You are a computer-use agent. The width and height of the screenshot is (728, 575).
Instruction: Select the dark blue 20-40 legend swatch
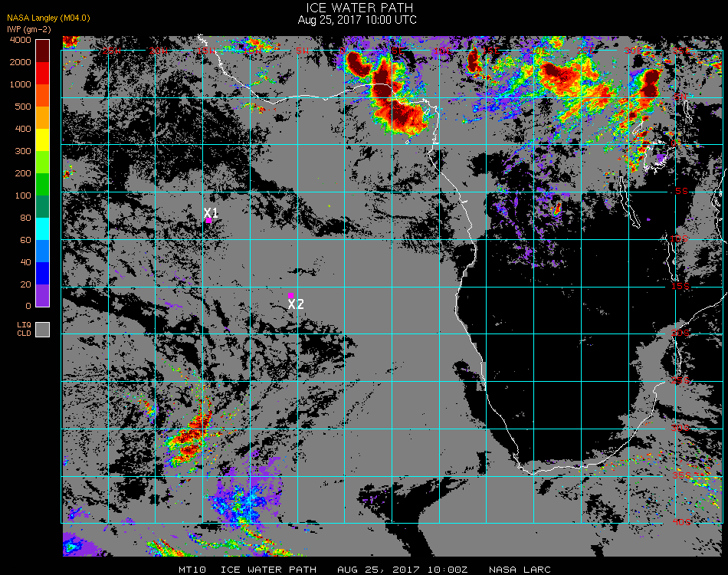pos(43,274)
